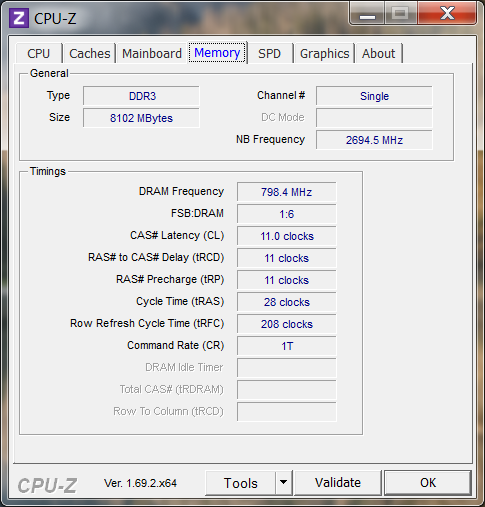Click the Command Rate value 1T

click(287, 346)
